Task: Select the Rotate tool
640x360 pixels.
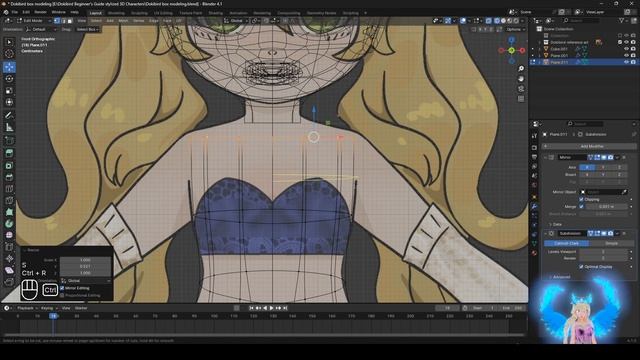Action: pyautogui.click(x=9, y=78)
